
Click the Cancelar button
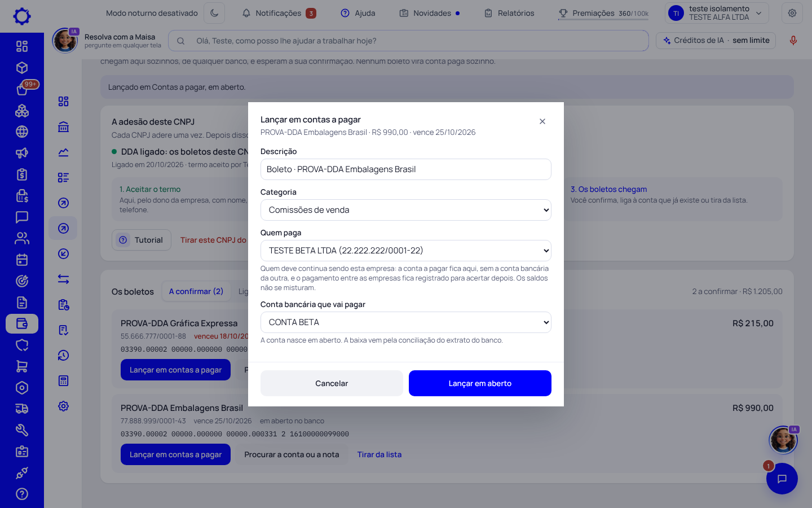tap(332, 383)
